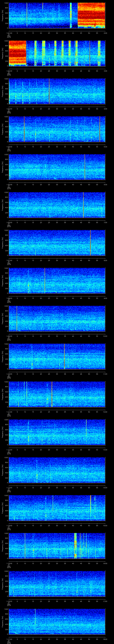Click the red vertical line in the 1:05:00 panel
114x644 pixels.
(x=85, y=167)
